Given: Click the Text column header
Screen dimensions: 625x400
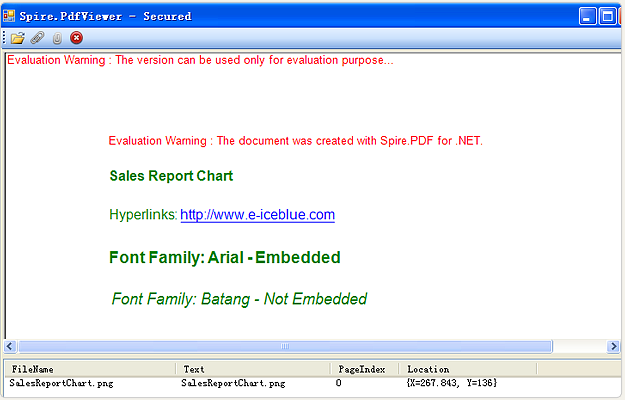Looking at the screenshot, I should (253, 369).
